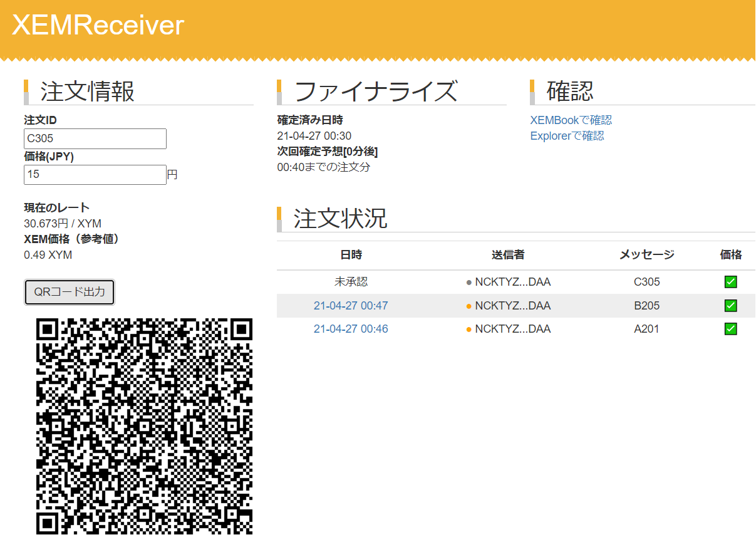Image resolution: width=756 pixels, height=557 pixels.
Task: Click the gray status dot in the C305 row
Action: click(x=469, y=283)
